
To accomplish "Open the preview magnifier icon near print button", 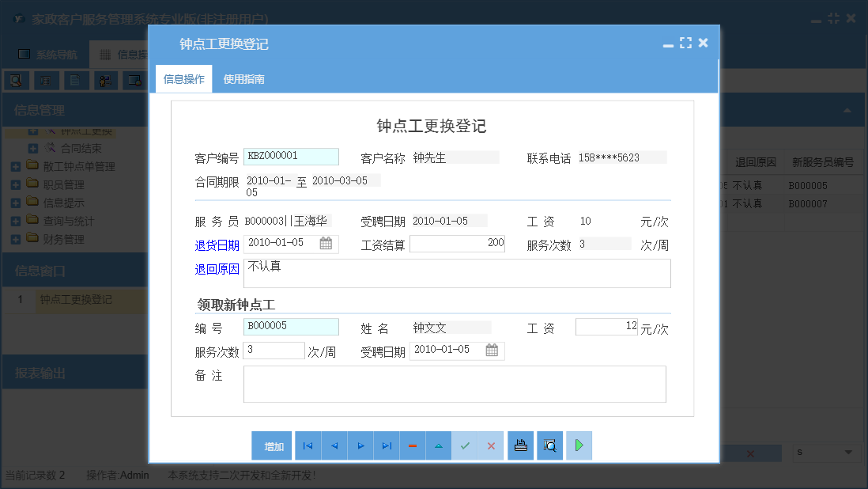I will point(549,445).
